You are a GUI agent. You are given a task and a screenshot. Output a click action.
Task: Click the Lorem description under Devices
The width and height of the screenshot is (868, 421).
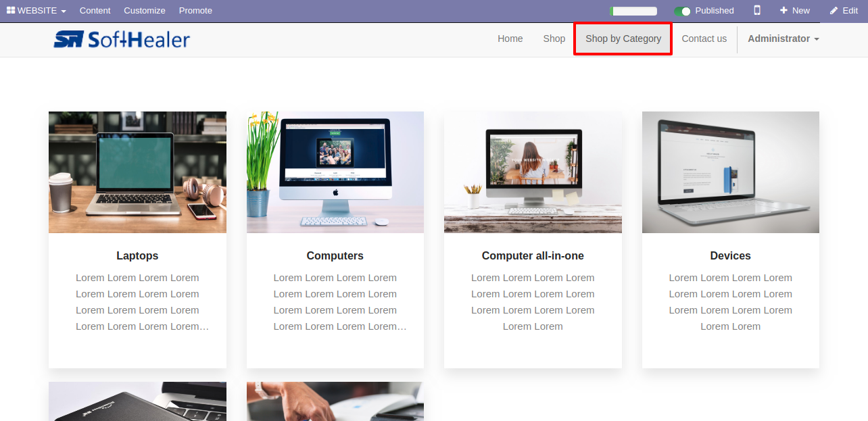[731, 302]
